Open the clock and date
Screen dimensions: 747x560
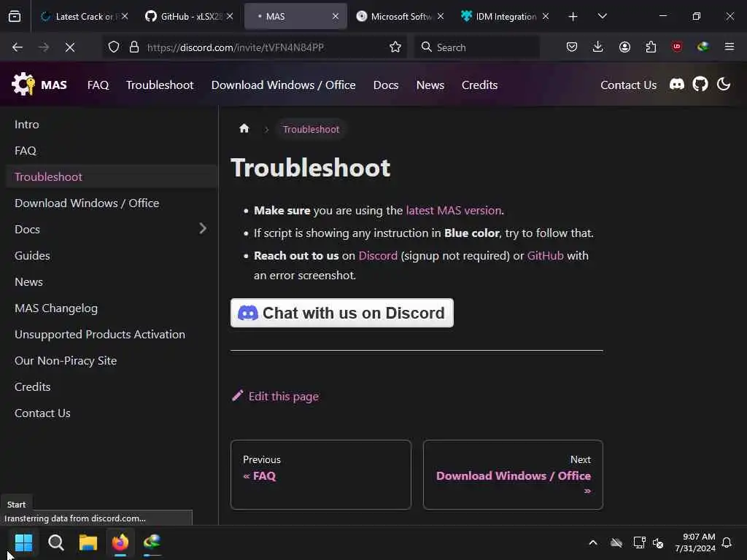pos(695,542)
